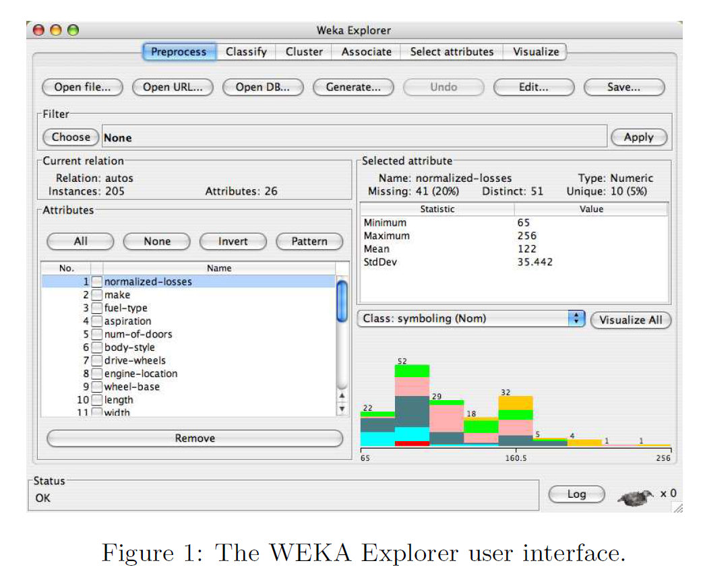Click the Visualize All button
Screen dimensions: 703x588
tap(630, 320)
